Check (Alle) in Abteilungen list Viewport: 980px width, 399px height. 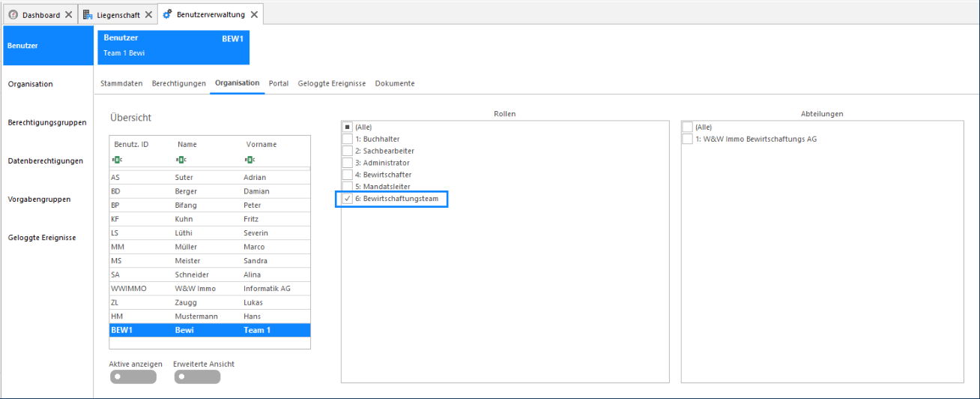point(687,127)
